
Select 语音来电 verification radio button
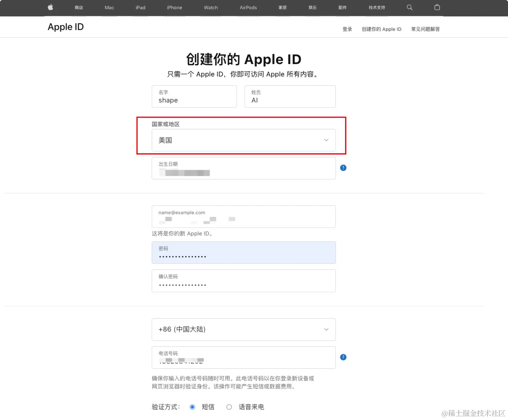229,407
